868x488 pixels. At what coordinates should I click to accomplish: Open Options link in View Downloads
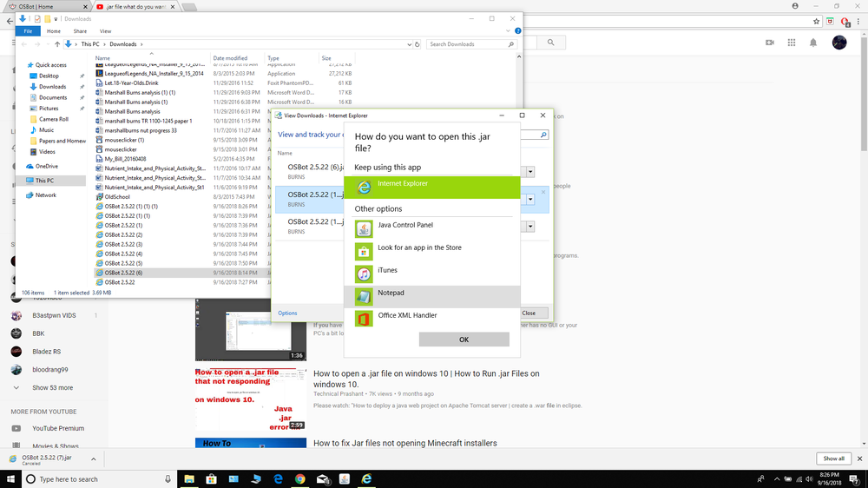[287, 313]
